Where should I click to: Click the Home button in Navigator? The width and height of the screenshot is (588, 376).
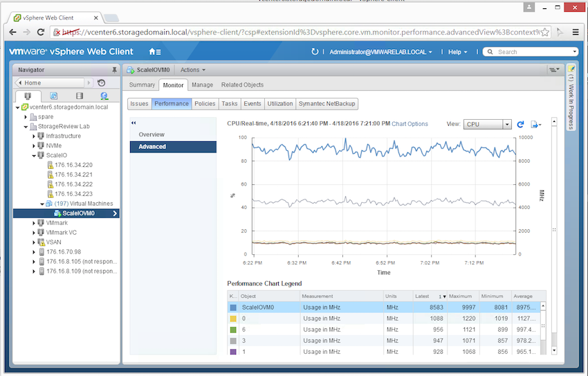coord(50,83)
